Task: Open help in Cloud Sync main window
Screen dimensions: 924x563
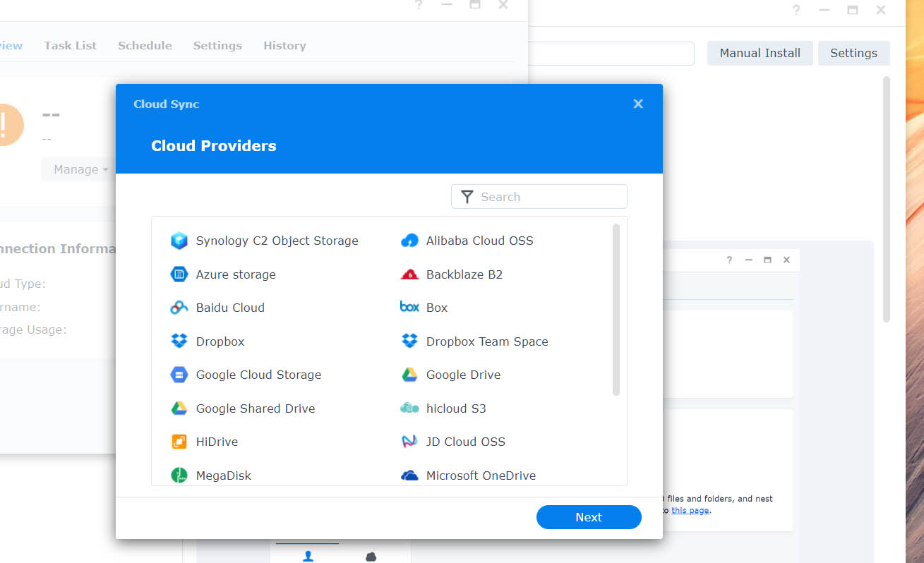Action: tap(419, 5)
